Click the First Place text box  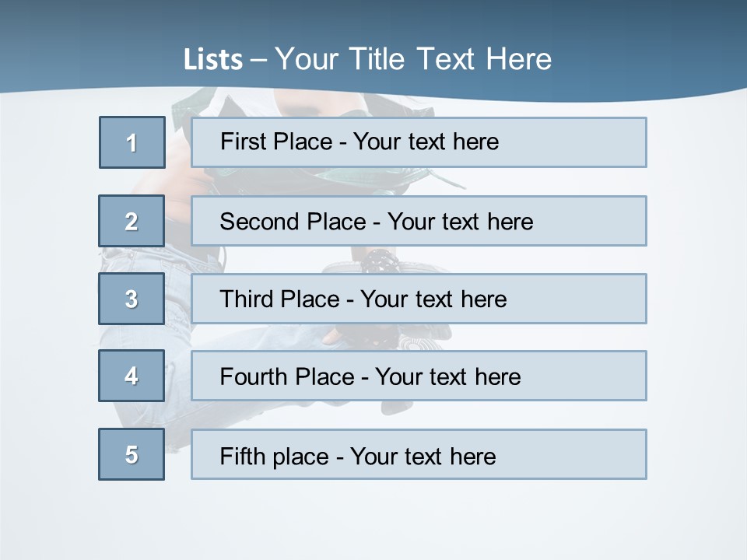tap(419, 142)
